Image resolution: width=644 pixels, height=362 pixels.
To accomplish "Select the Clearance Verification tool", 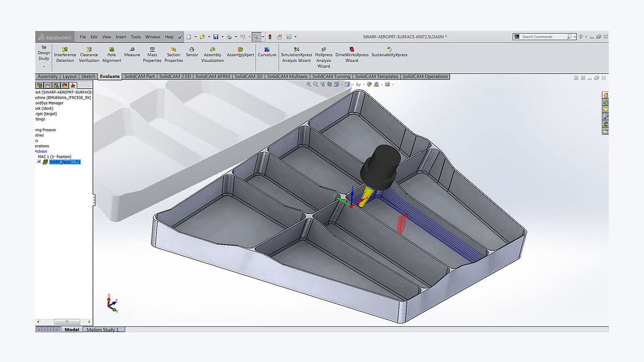I will coord(89,53).
